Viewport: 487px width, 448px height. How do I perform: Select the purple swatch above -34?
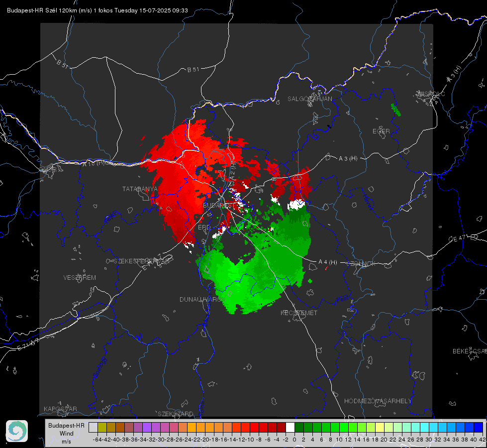coord(147,427)
